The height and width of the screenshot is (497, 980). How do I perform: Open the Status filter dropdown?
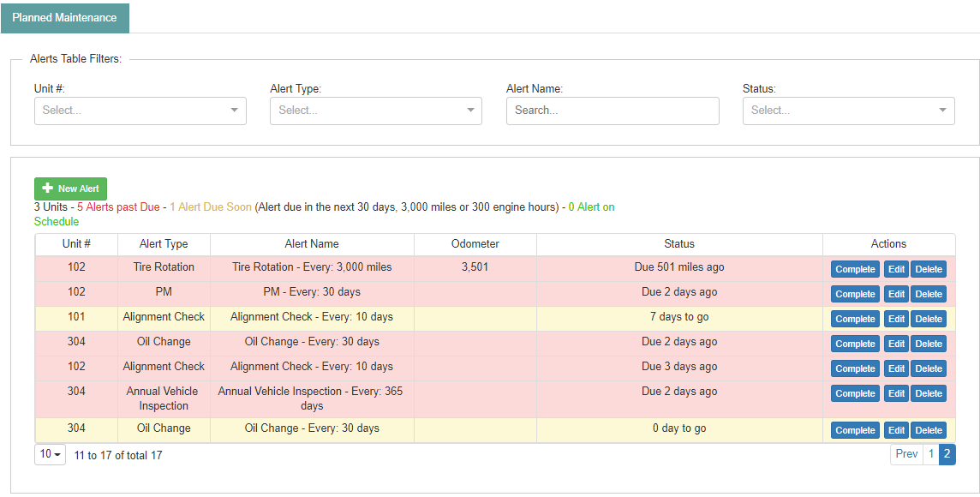click(848, 111)
